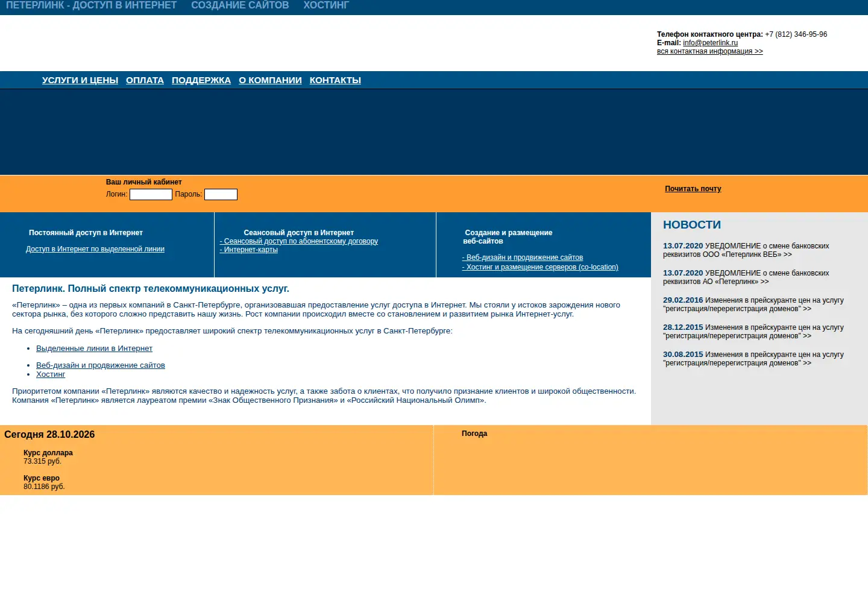Open ПОДДЕРЖКА menu item

[x=201, y=80]
